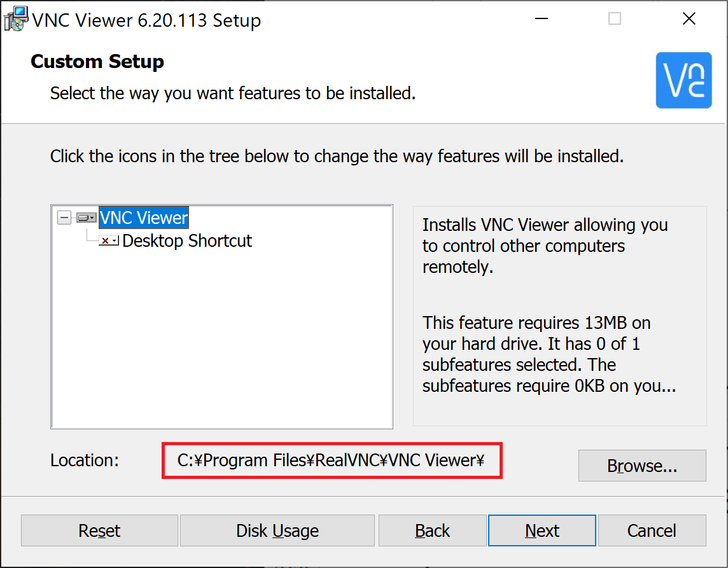Click the feature description text panel
Viewport: 728px width, 568px height.
coord(560,316)
